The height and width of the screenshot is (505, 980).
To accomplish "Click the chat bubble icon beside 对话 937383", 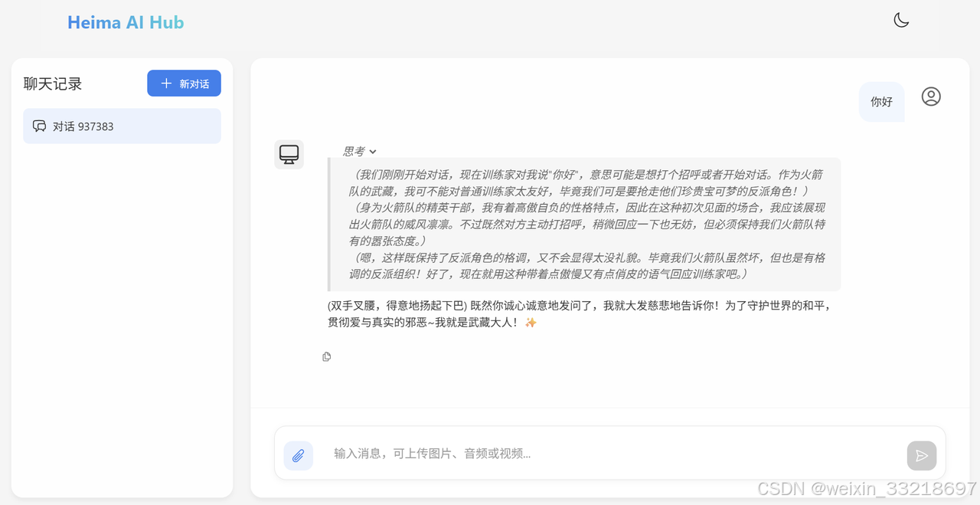I will tap(39, 126).
